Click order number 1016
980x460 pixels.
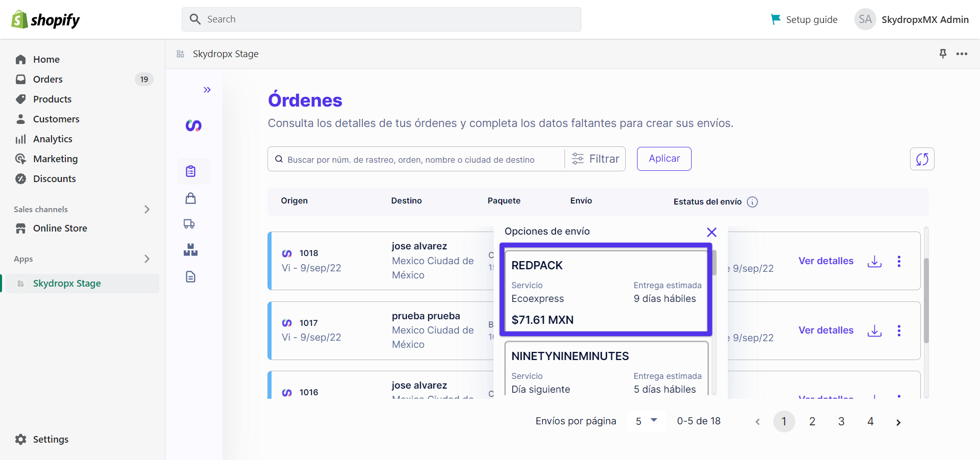pyautogui.click(x=309, y=392)
